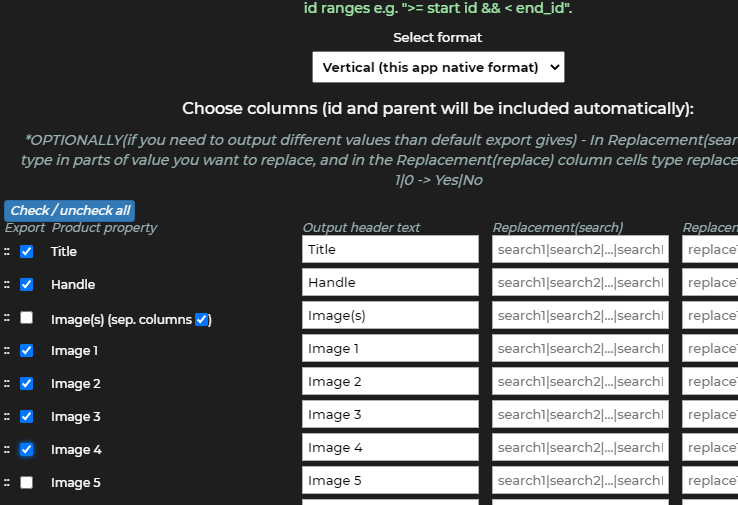Click the drag handle beside Image(s) row
Viewport: 738px width, 505px height.
point(6,318)
